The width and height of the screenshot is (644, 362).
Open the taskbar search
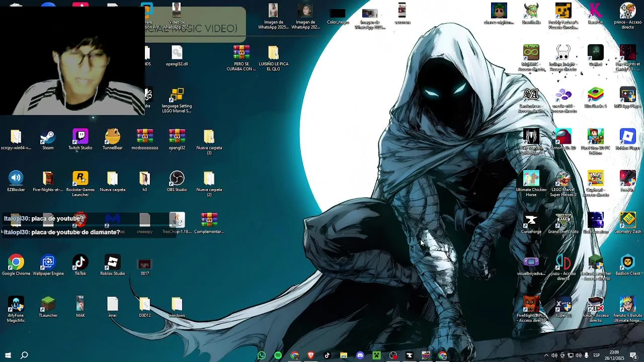24,355
